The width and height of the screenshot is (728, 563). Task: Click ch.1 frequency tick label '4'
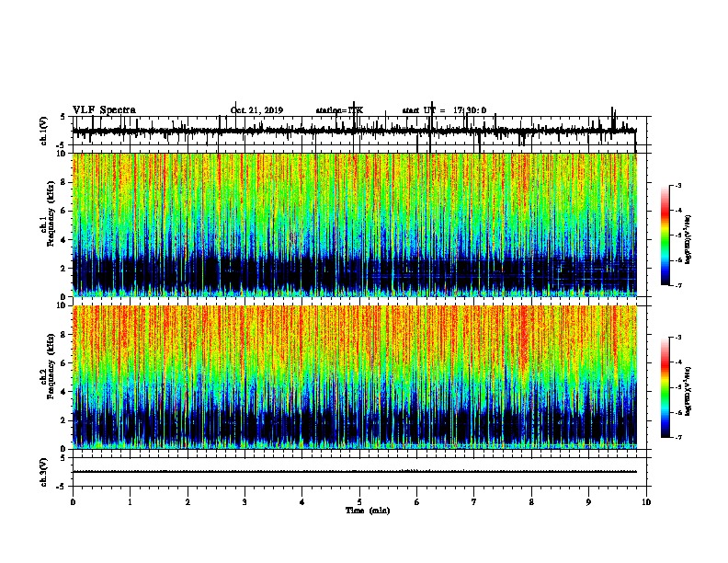63,240
